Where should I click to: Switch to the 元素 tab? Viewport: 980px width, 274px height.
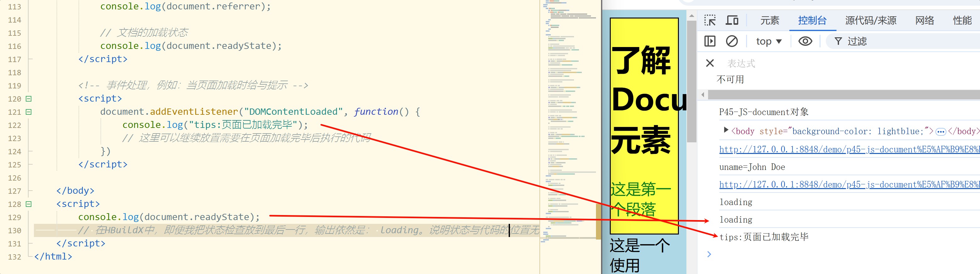coord(770,20)
